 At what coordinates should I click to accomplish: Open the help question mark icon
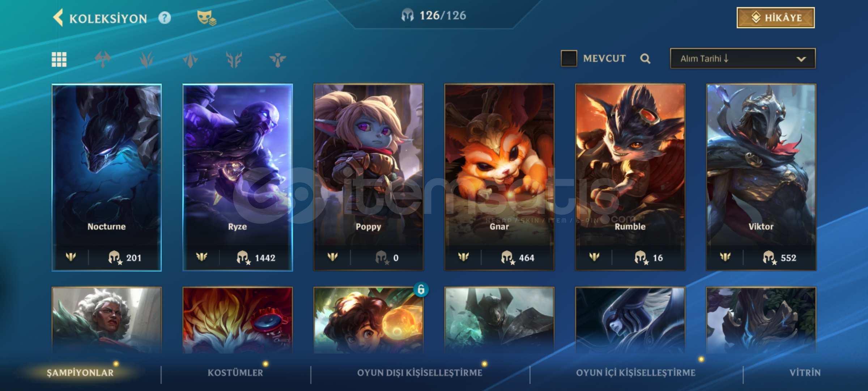click(x=165, y=18)
